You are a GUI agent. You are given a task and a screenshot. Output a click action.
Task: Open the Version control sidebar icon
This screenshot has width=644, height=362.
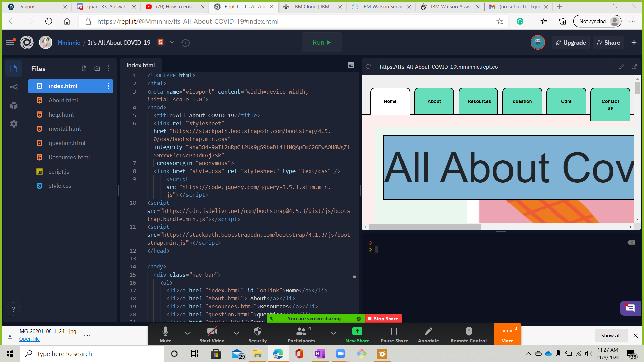click(14, 87)
